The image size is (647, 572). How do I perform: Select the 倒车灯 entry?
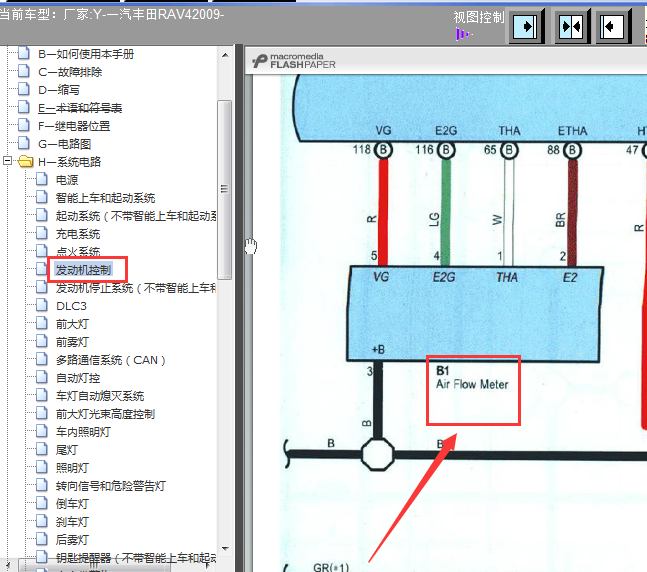72,504
